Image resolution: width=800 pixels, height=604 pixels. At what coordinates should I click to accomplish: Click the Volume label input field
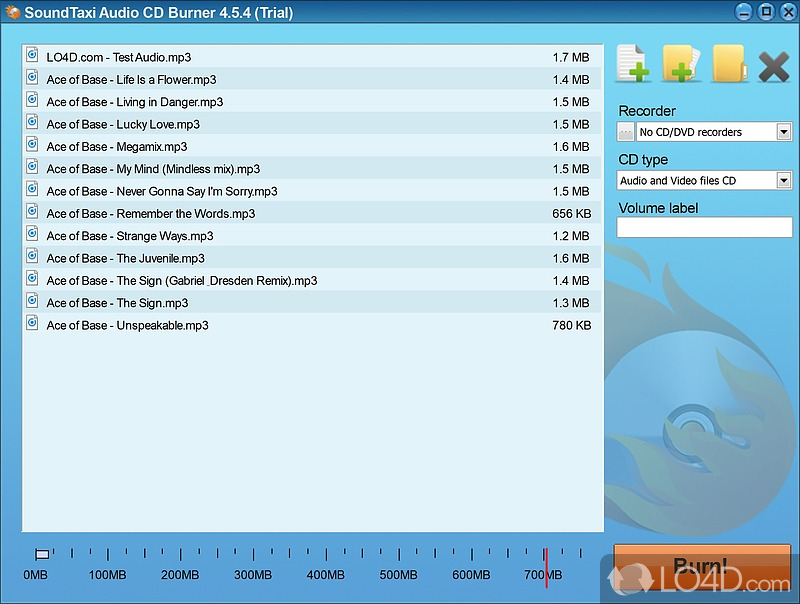point(704,227)
